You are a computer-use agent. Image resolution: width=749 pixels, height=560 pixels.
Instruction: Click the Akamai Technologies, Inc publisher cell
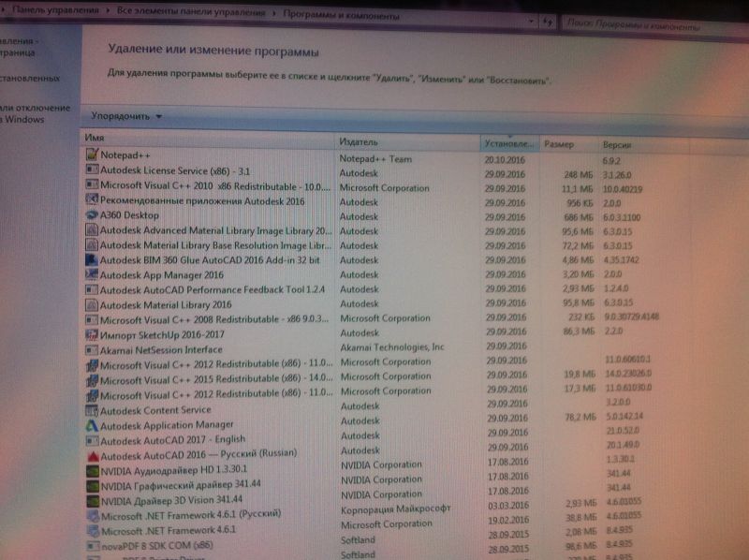(392, 347)
